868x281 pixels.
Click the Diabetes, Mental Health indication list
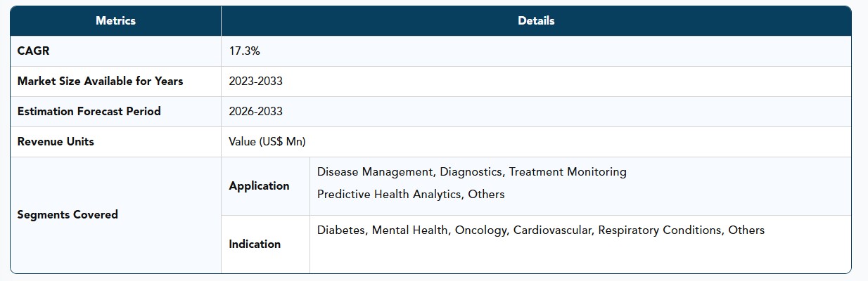tap(540, 230)
